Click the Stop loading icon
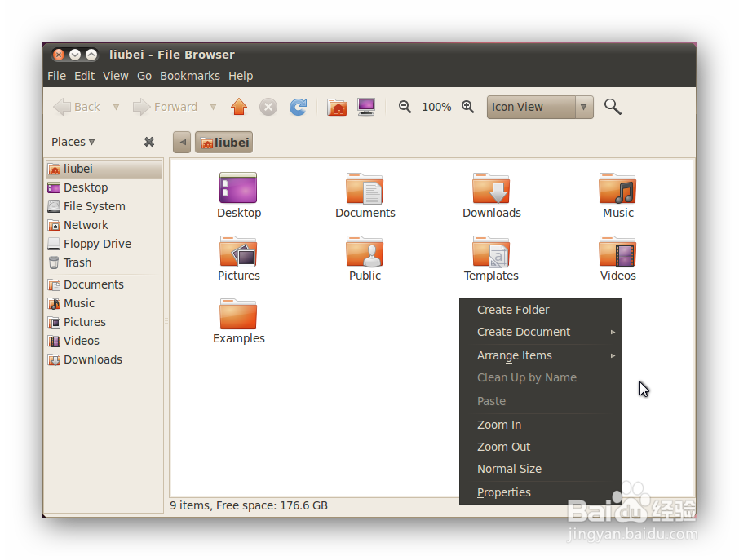739x560 pixels. 268,107
